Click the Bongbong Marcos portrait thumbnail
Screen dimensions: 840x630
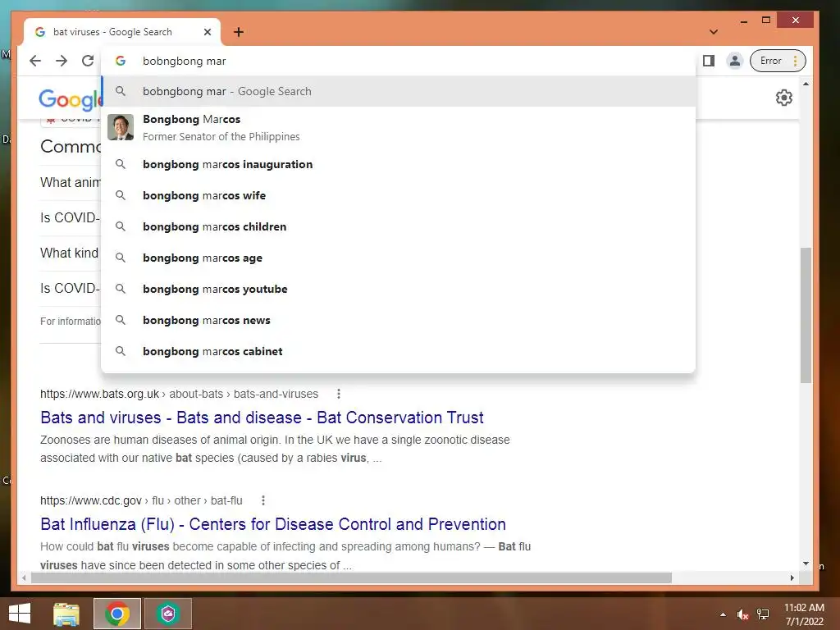(x=121, y=127)
